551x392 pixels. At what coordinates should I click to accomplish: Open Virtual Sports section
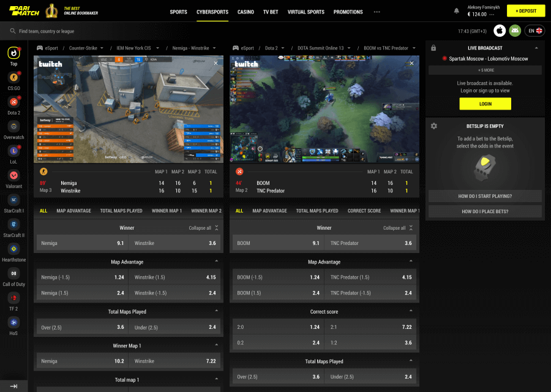[x=305, y=12]
